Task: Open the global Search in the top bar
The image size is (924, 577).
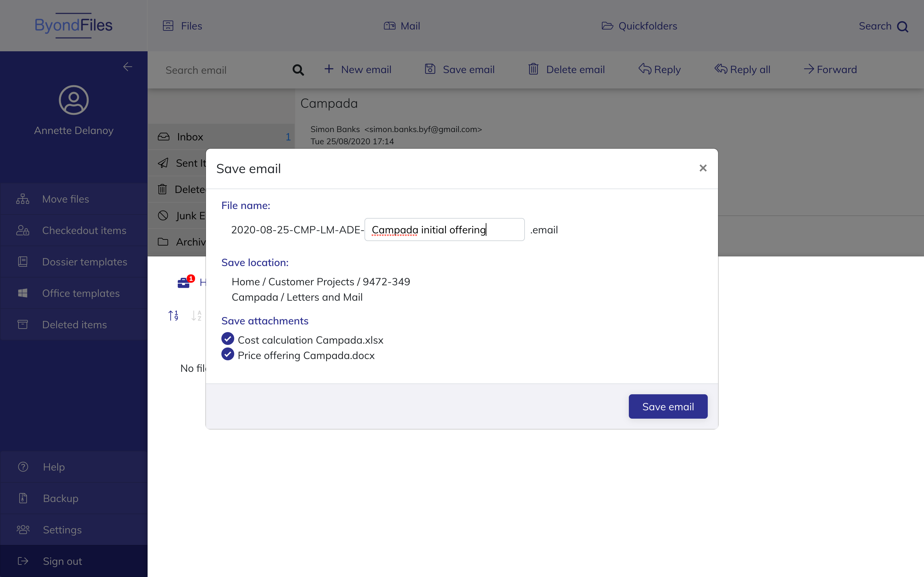Action: coord(883,26)
